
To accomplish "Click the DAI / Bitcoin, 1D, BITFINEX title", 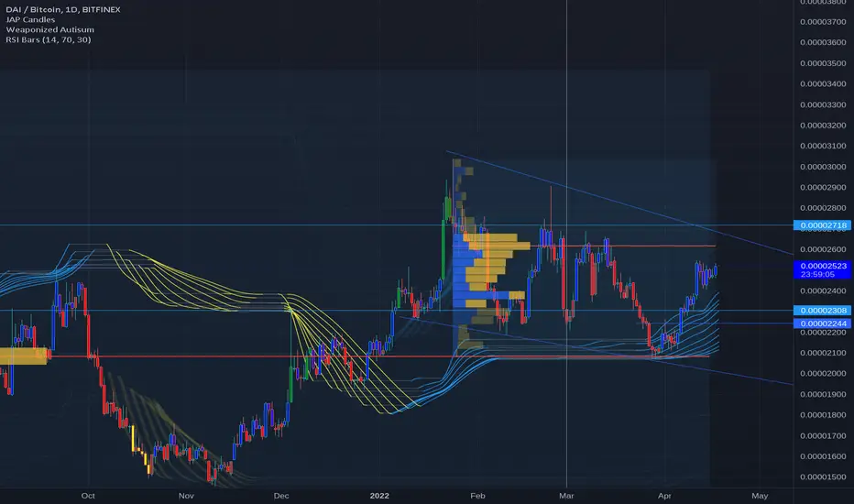I will point(63,9).
